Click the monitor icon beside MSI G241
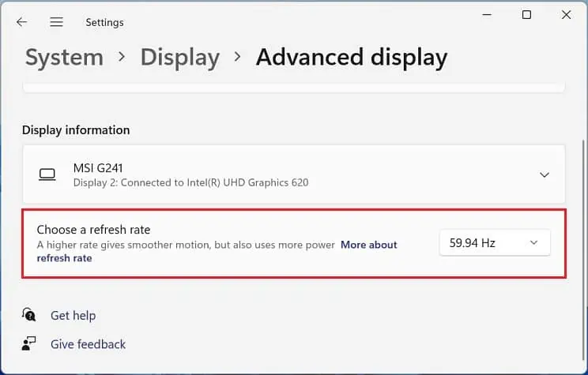Screen dimensions: 588x375 [47, 174]
